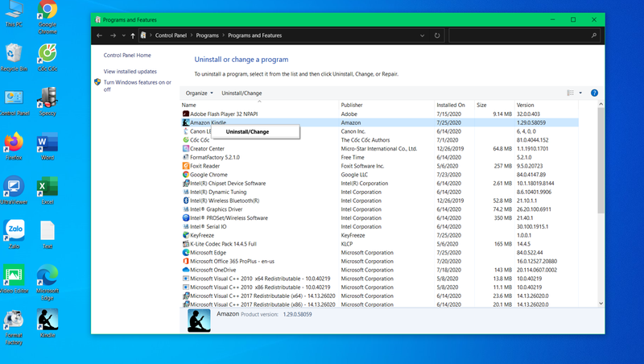The image size is (644, 364).
Task: Click the Programs breadcrumb in address bar
Action: [x=207, y=35]
